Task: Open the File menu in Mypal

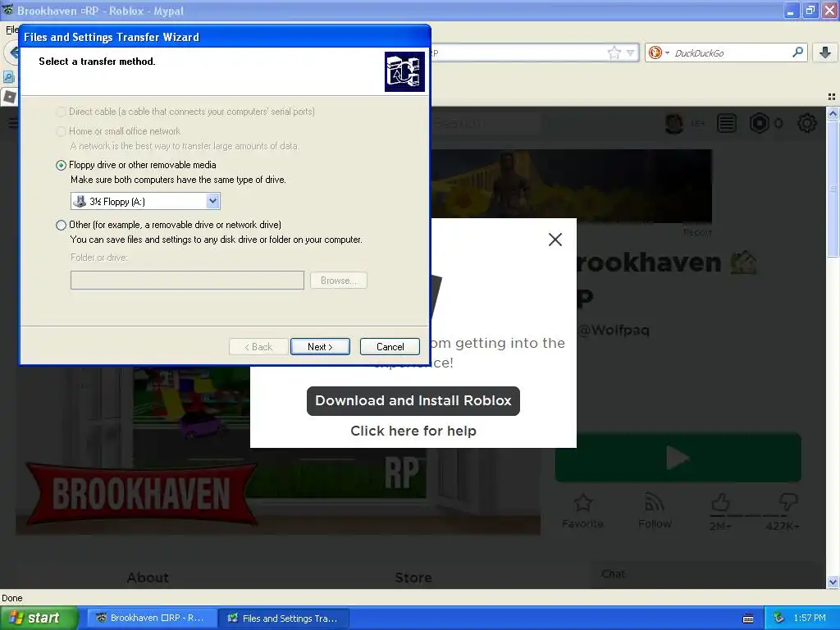Action: pyautogui.click(x=11, y=30)
